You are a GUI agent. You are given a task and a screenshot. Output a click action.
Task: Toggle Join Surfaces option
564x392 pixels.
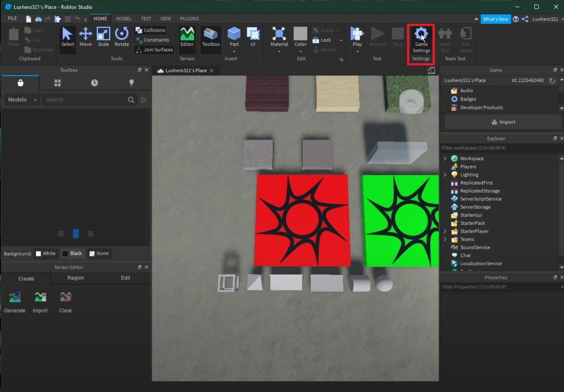click(x=154, y=50)
